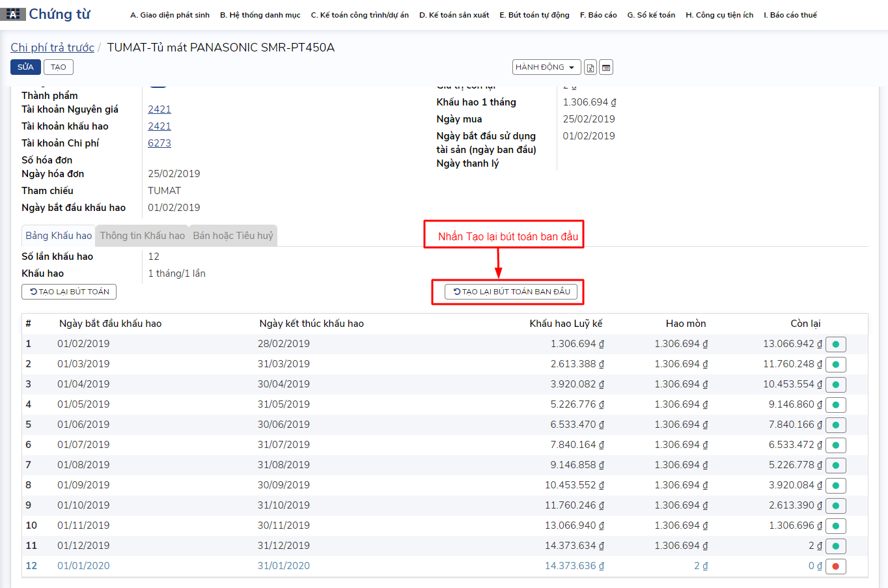Click the Chứng từ app title
The image size is (888, 588).
59,14
